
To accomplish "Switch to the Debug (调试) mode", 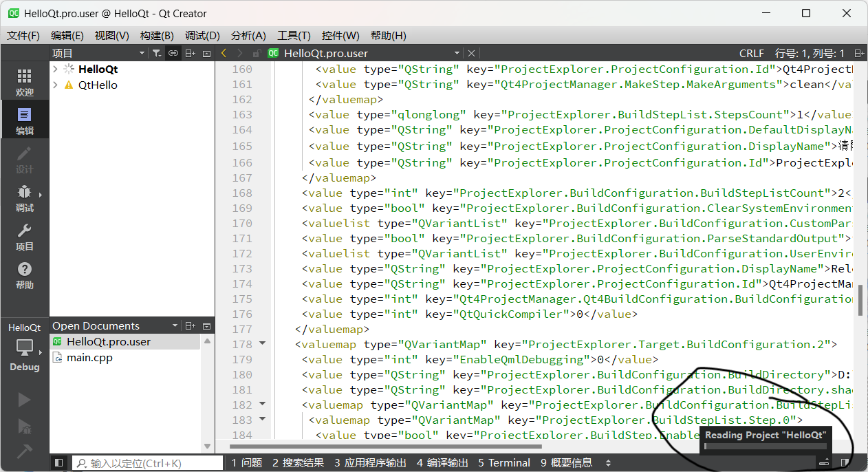I will point(25,198).
